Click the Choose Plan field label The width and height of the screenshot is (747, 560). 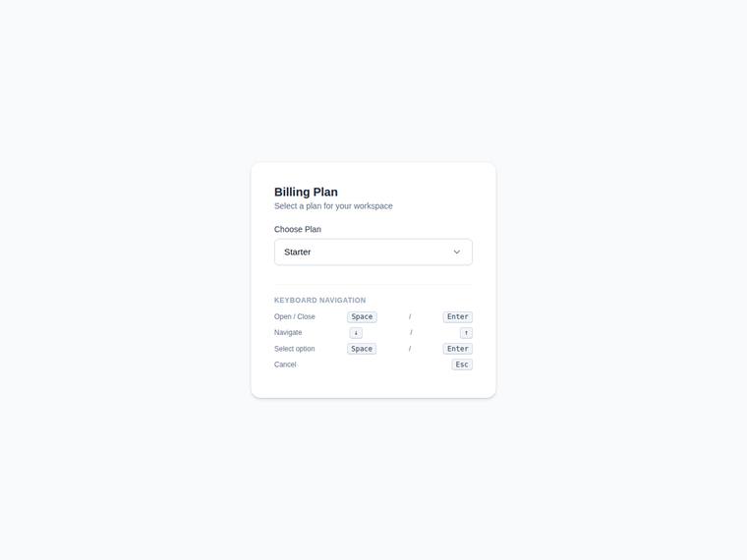coord(297,229)
